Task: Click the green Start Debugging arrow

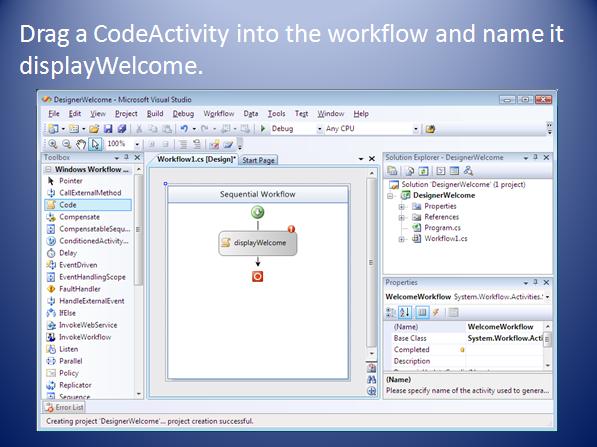Action: 263,129
